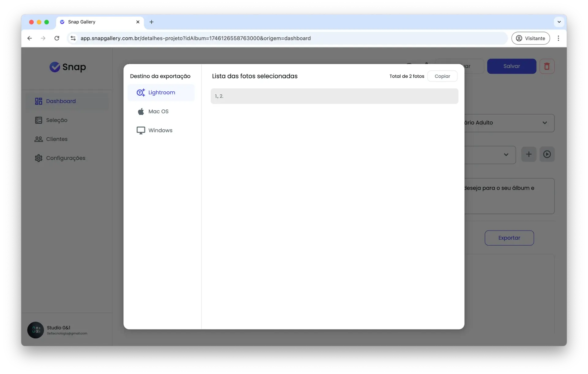Go back with the browser arrow

pyautogui.click(x=30, y=38)
